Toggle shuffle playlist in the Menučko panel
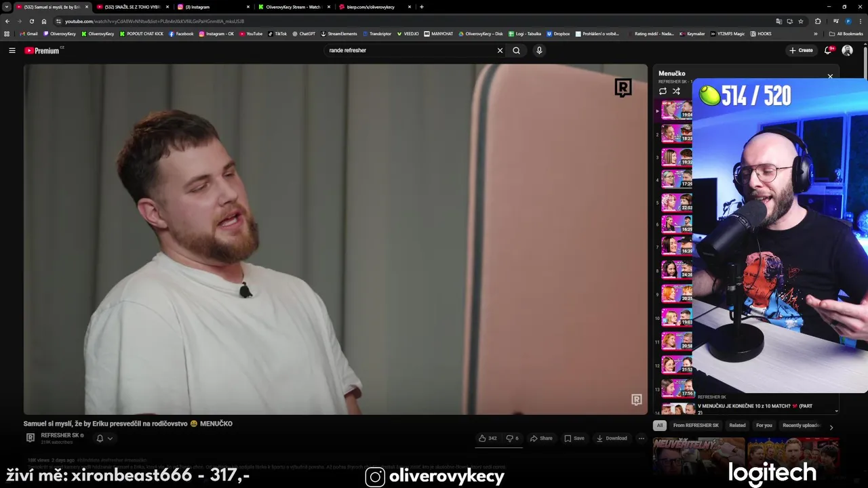Viewport: 868px width, 488px height. pyautogui.click(x=676, y=91)
